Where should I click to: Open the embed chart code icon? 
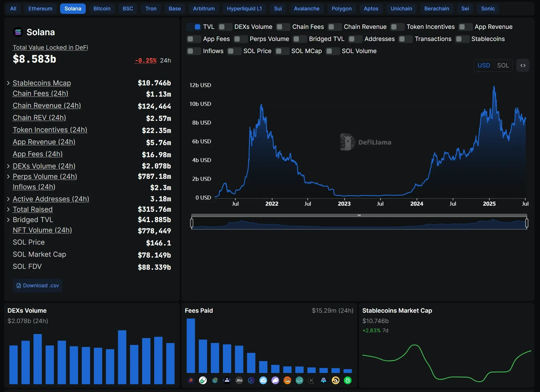click(523, 65)
